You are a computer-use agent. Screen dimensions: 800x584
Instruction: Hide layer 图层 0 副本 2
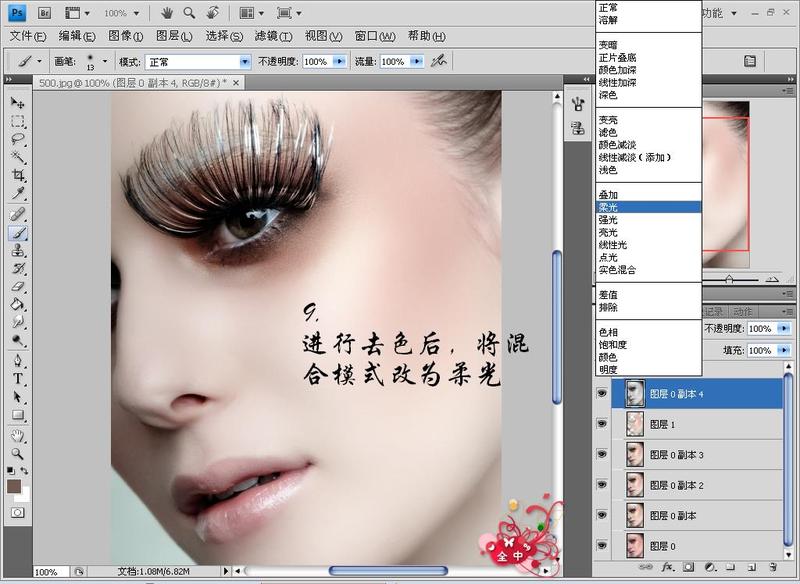(x=602, y=485)
